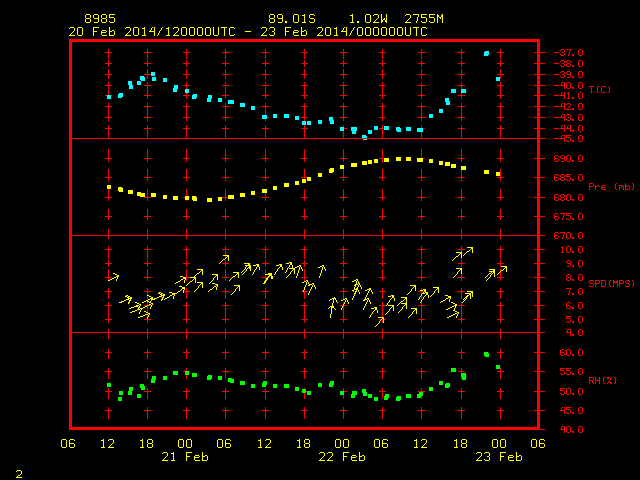Click the Pre (mb) axis label
This screenshot has height=480, width=640.
click(611, 187)
